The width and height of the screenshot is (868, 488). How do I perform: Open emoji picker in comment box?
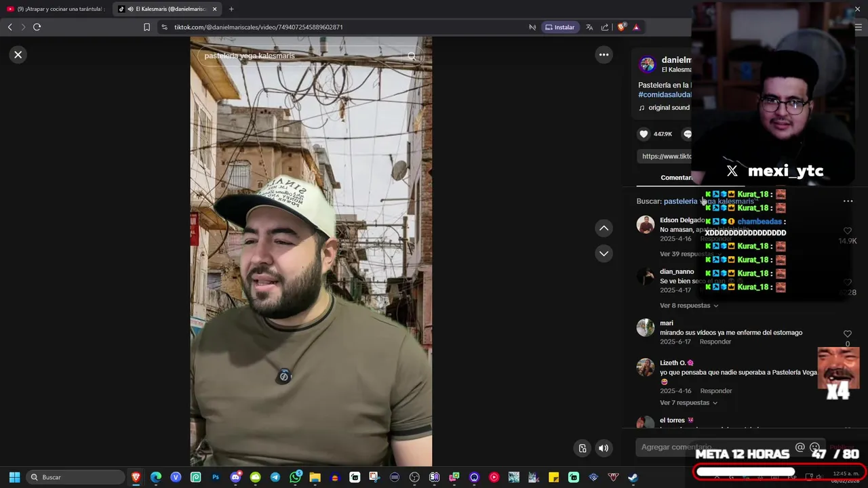click(x=815, y=447)
